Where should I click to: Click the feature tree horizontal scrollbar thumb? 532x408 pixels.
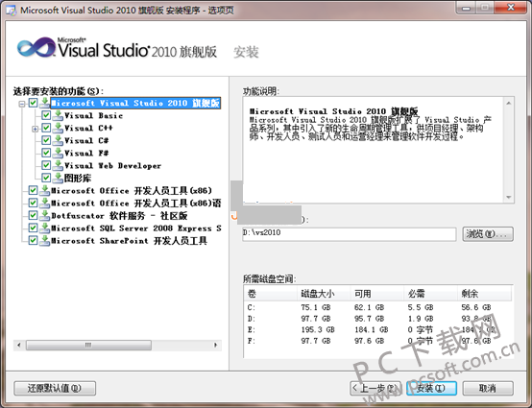click(88, 346)
